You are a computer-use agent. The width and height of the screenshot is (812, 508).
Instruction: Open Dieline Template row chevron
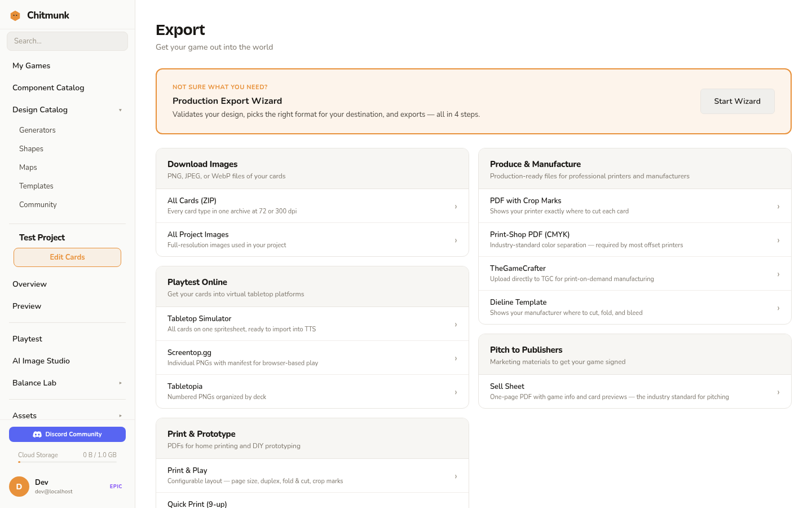click(x=778, y=308)
